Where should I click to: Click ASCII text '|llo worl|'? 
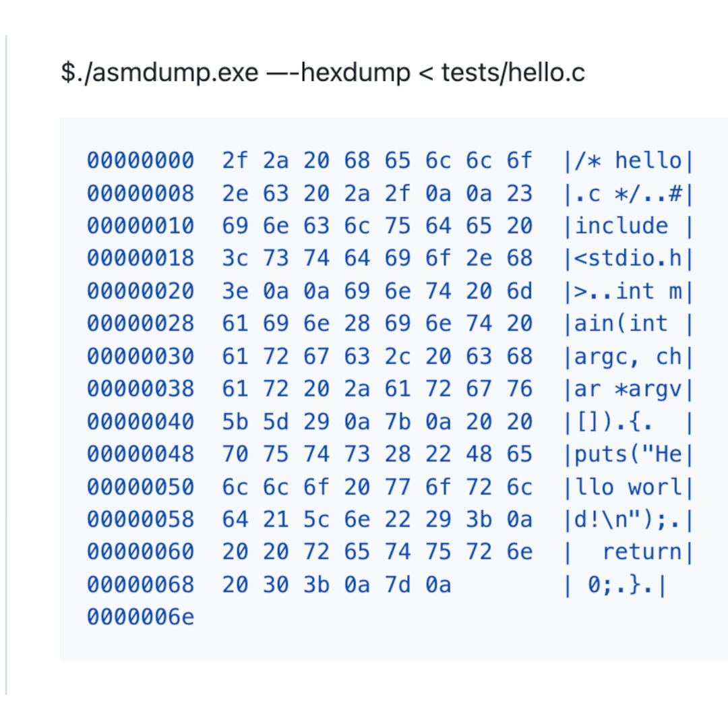click(x=628, y=487)
